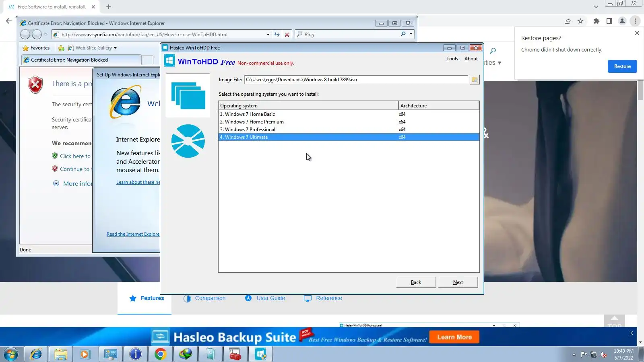This screenshot has height=362, width=644.
Task: Click 'Click here to' link in IE
Action: pos(75,156)
